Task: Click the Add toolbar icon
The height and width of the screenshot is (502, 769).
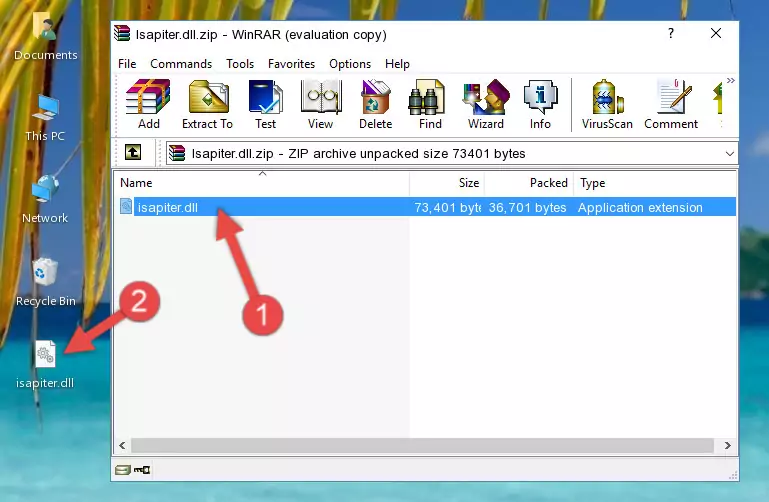Action: coord(148,104)
